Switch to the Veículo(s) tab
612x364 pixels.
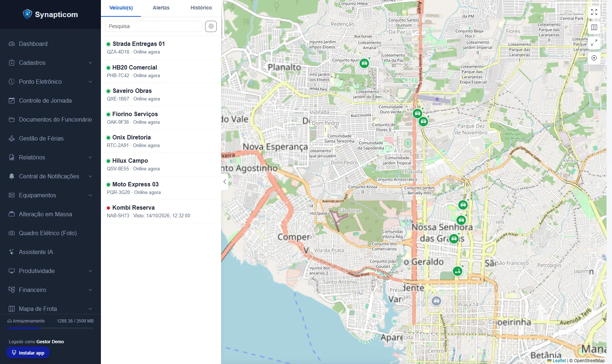pos(121,8)
